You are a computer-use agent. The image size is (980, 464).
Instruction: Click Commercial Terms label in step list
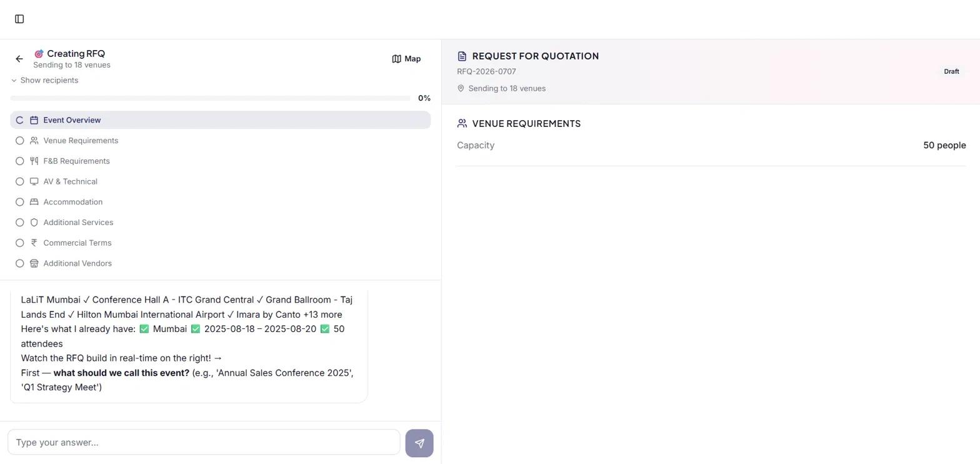pos(77,243)
